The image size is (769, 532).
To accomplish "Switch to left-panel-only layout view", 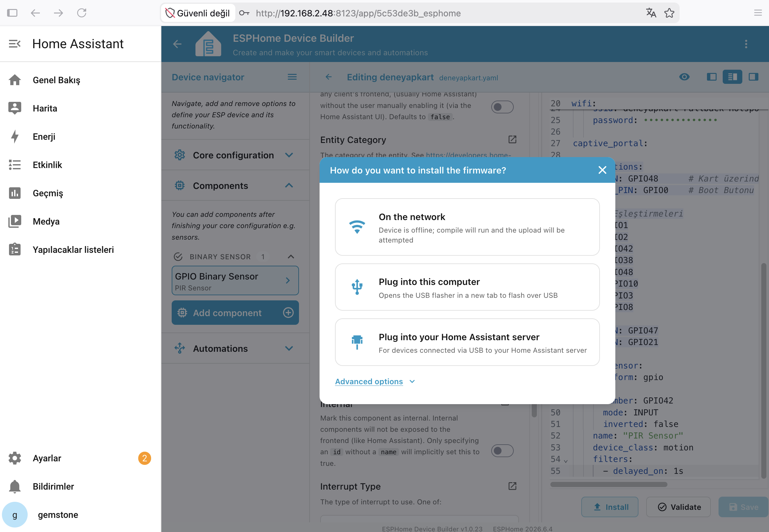I will coord(712,77).
